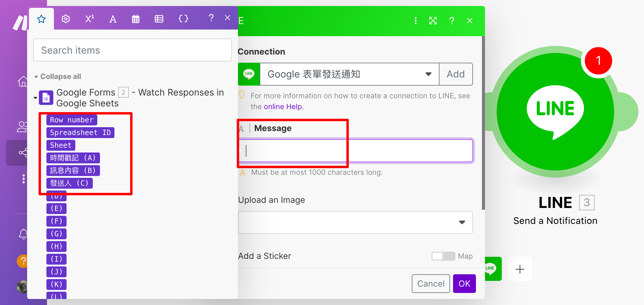Insert the 發送人 (C) pill
Image resolution: width=644 pixels, height=305 pixels.
(70, 183)
